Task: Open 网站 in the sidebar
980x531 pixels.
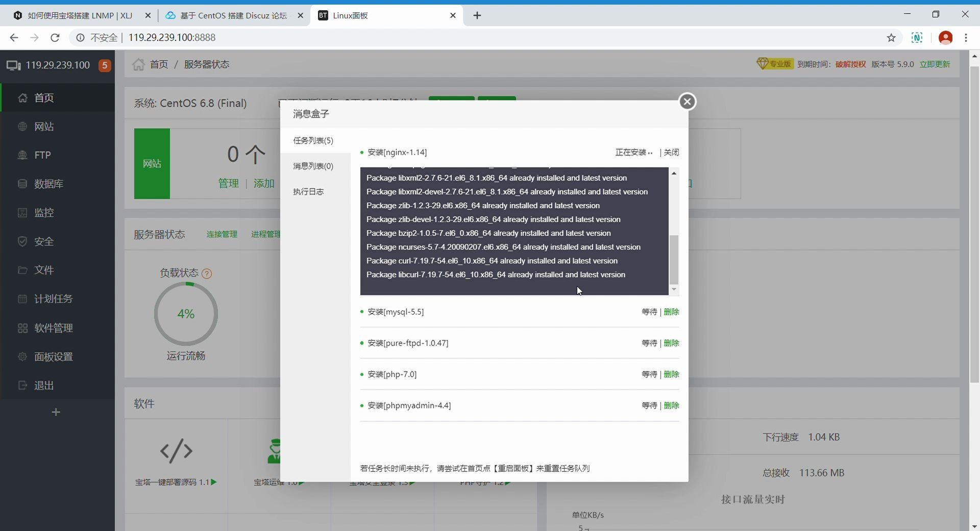Action: (57, 127)
